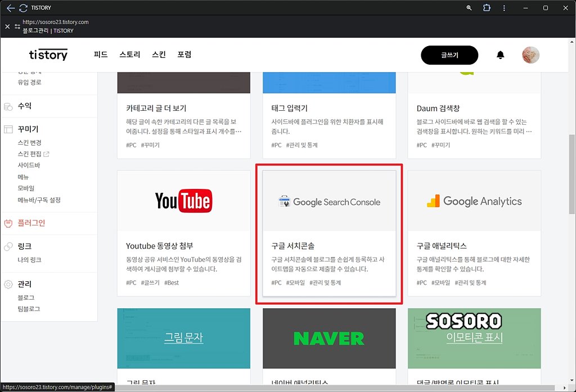Viewport: 576px width, 392px height.
Task: Open 메뉴바/구독 설정 in the sidebar
Action: pos(39,200)
